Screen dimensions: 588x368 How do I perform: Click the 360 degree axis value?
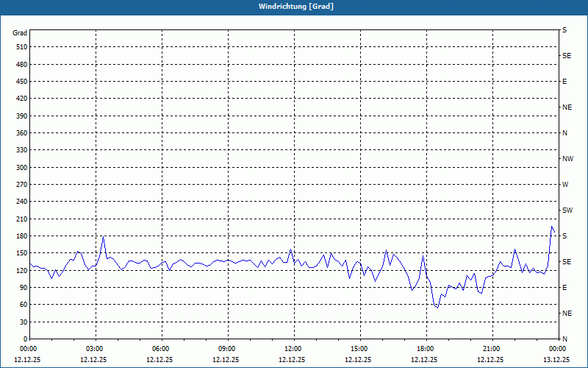coord(22,133)
